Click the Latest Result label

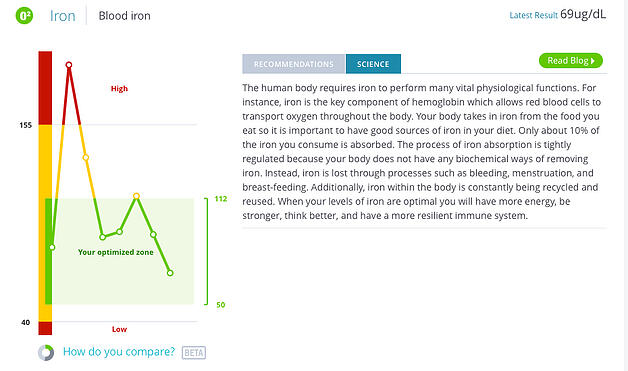point(533,15)
